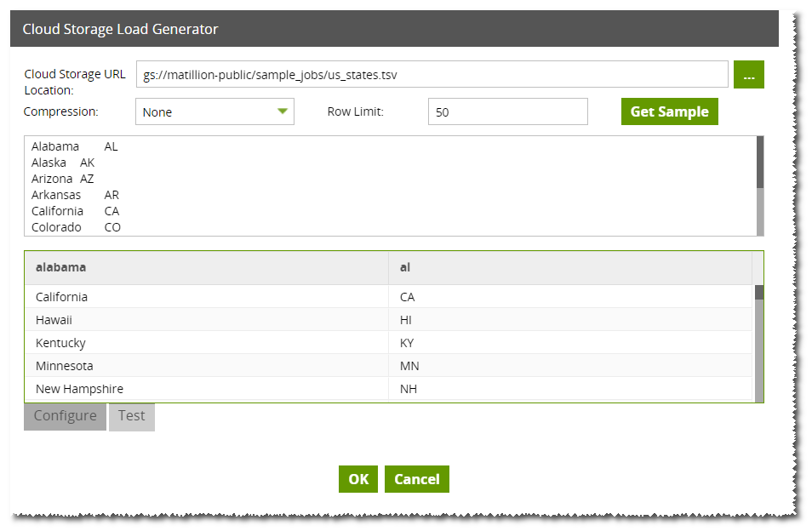Select the California table row
This screenshot has width=812, height=531.
388,296
